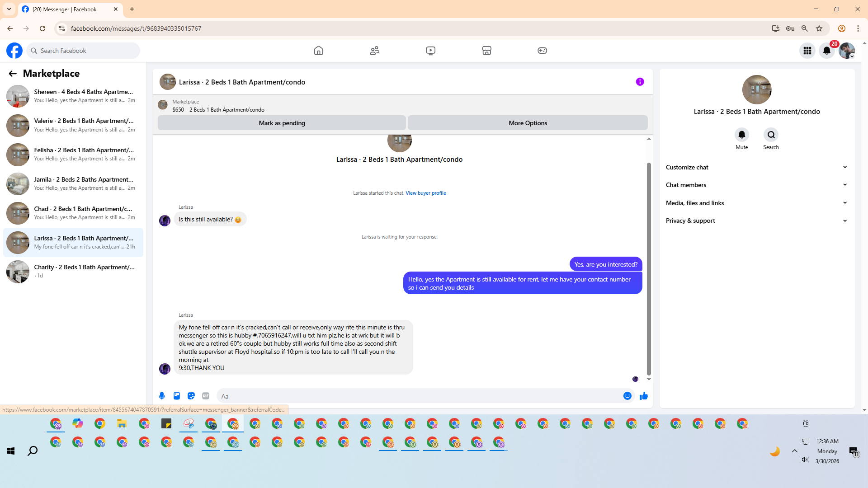Open the Chrome profile icon
The height and width of the screenshot is (488, 868).
pyautogui.click(x=842, y=28)
